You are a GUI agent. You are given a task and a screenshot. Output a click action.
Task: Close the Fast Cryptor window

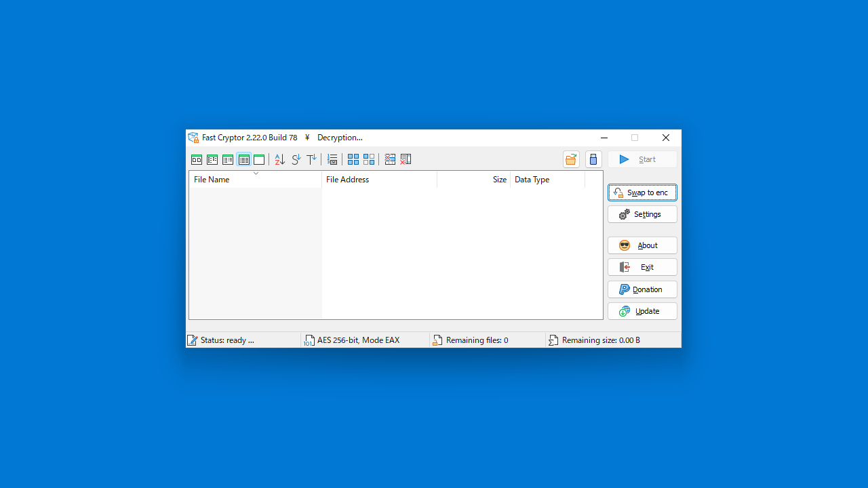666,138
